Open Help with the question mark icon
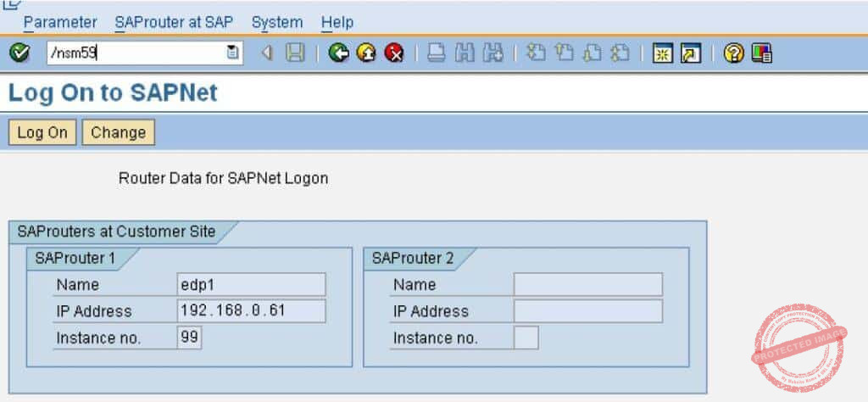868x402 pixels. click(x=734, y=53)
